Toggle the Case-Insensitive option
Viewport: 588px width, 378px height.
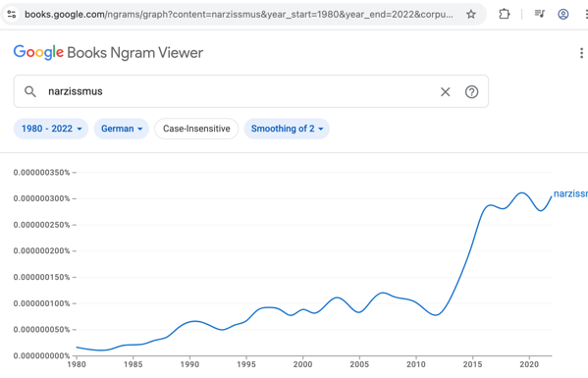[196, 129]
